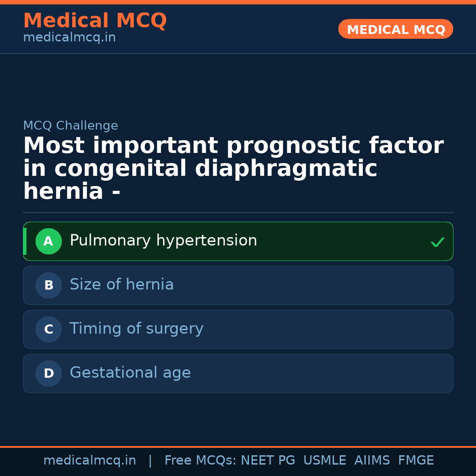Viewport: 476px width, 476px height.
Task: Open the Medical MCQ header title
Action: (x=95, y=21)
